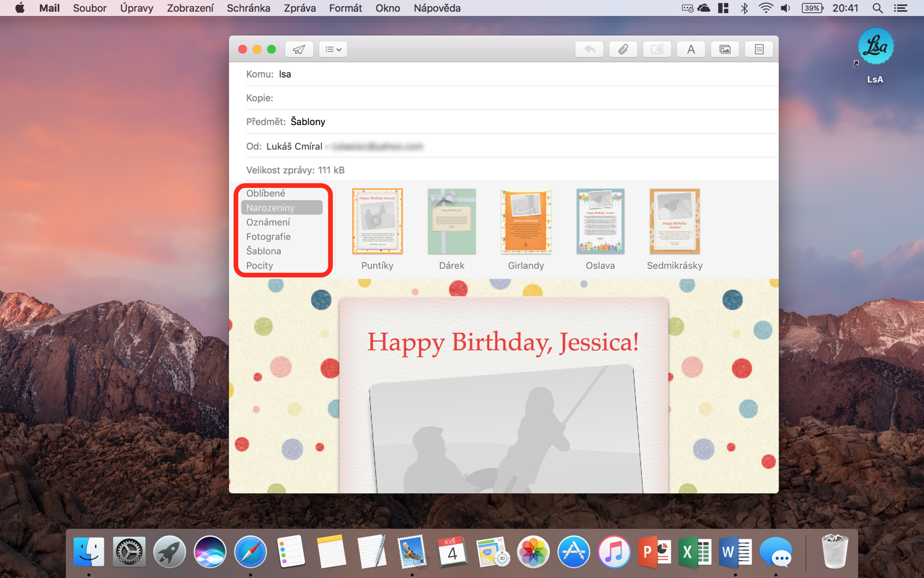Image resolution: width=924 pixels, height=578 pixels.
Task: Launch iTunes from the Dock
Action: pos(614,552)
